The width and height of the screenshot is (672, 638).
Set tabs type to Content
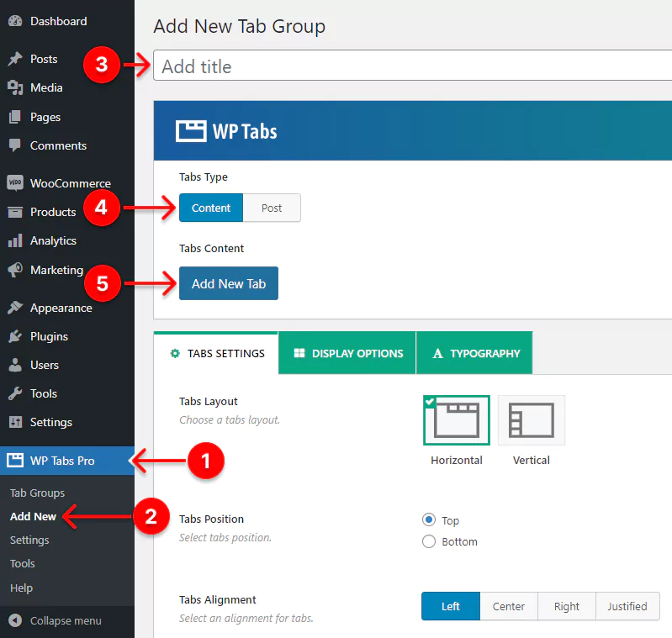tap(211, 208)
